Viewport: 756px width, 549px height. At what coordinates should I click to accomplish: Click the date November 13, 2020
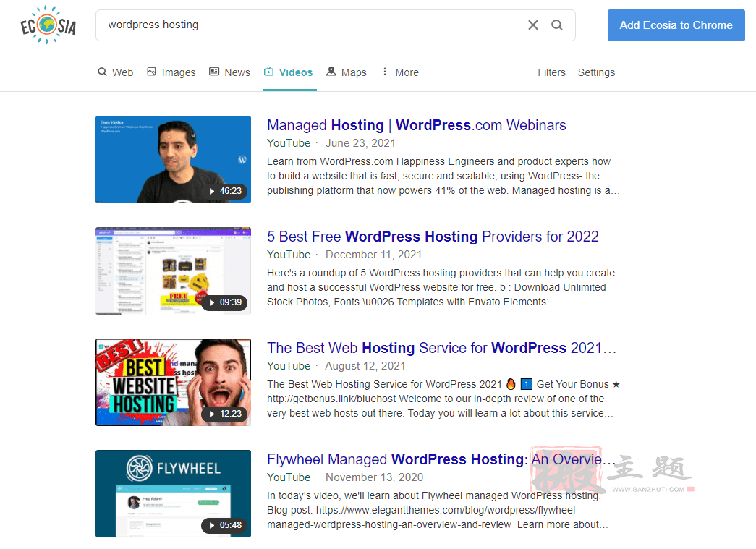(x=374, y=477)
